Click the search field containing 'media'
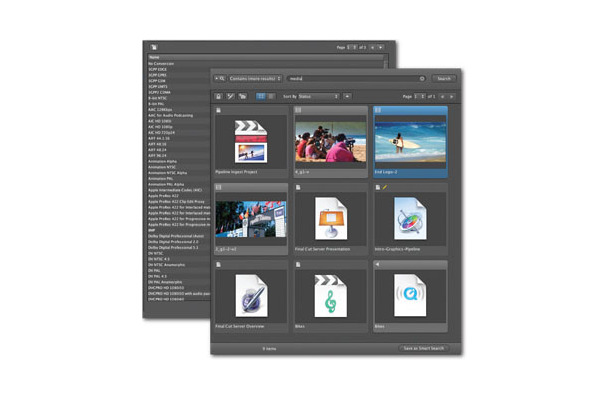610x400 pixels. click(356, 79)
